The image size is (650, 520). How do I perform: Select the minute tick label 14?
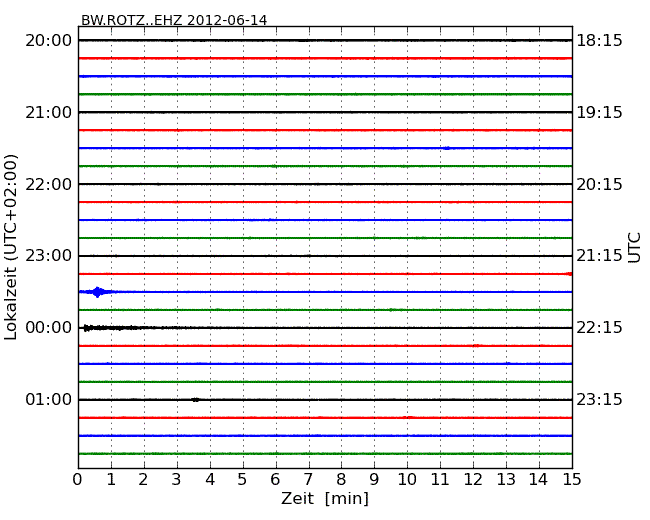click(538, 479)
